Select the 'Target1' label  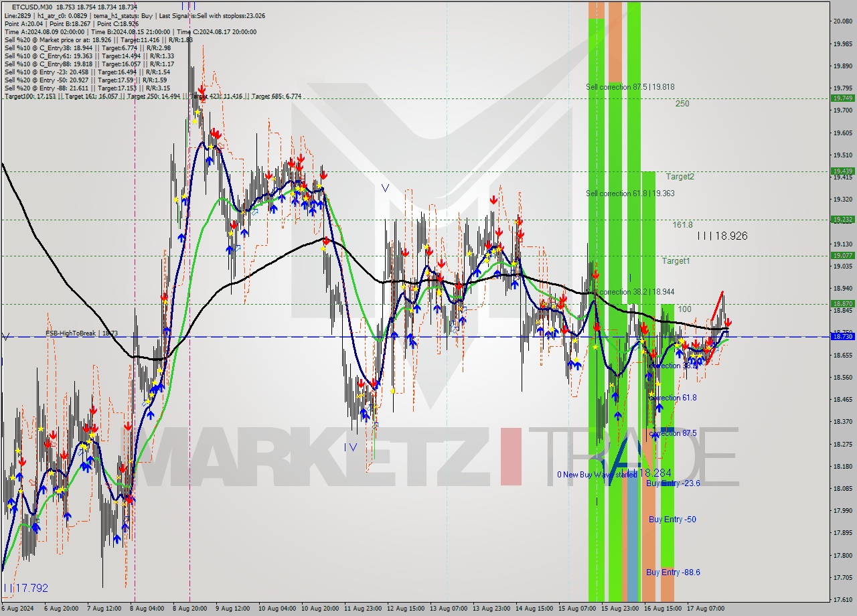(676, 261)
